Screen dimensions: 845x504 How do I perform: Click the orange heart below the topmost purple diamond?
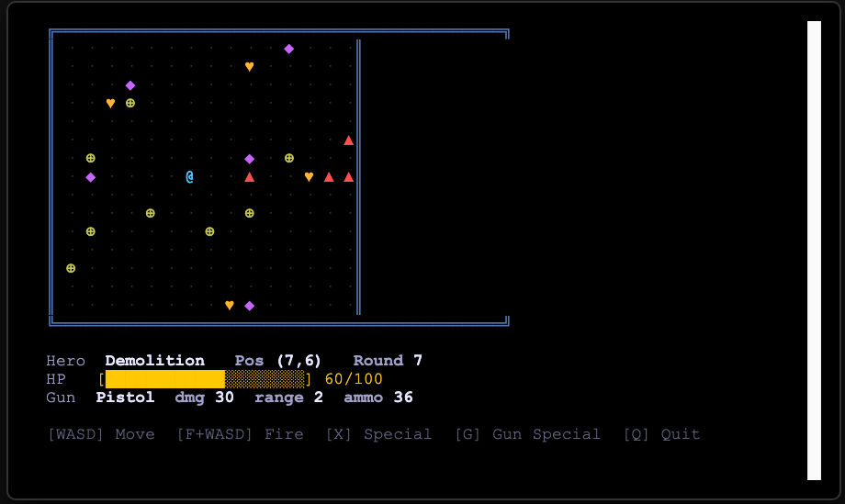(x=249, y=67)
